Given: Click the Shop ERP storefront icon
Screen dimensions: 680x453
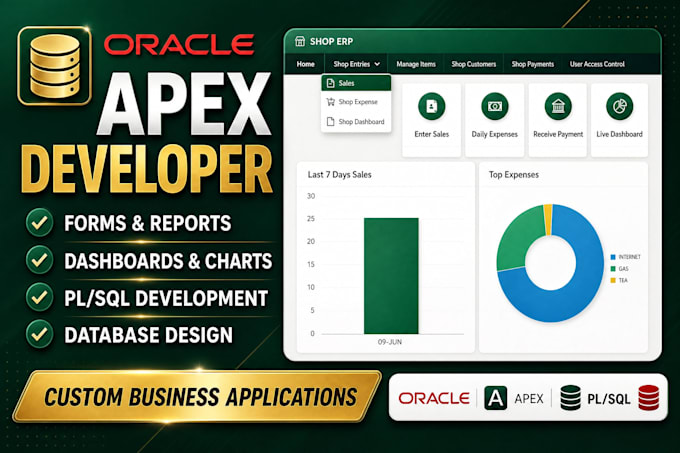Looking at the screenshot, I should (300, 41).
